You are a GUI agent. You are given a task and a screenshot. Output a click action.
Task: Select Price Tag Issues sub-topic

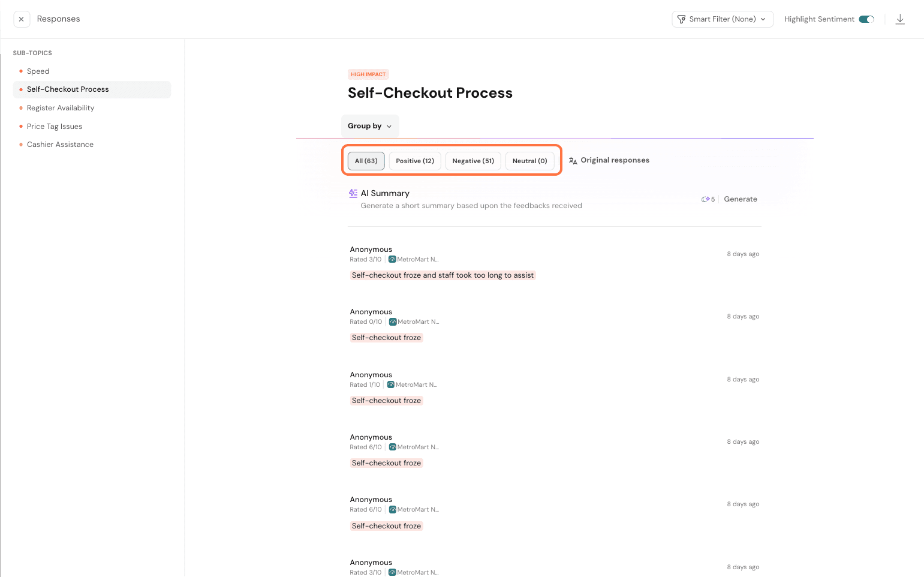[x=55, y=127]
